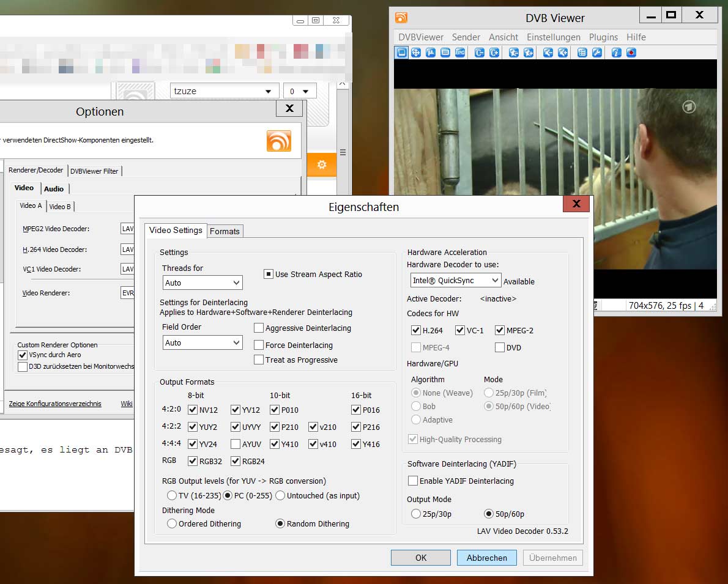Click the channel minus toolbar icon

click(480, 53)
